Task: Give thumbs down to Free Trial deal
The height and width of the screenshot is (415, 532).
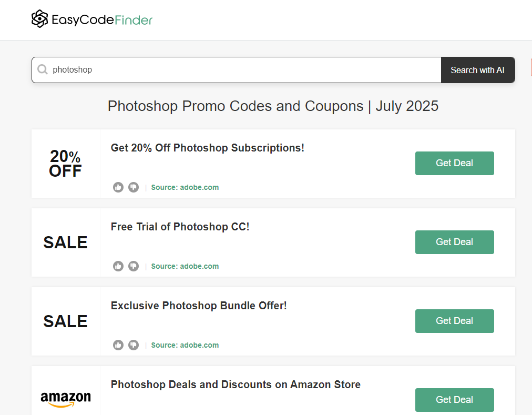Action: coord(134,266)
